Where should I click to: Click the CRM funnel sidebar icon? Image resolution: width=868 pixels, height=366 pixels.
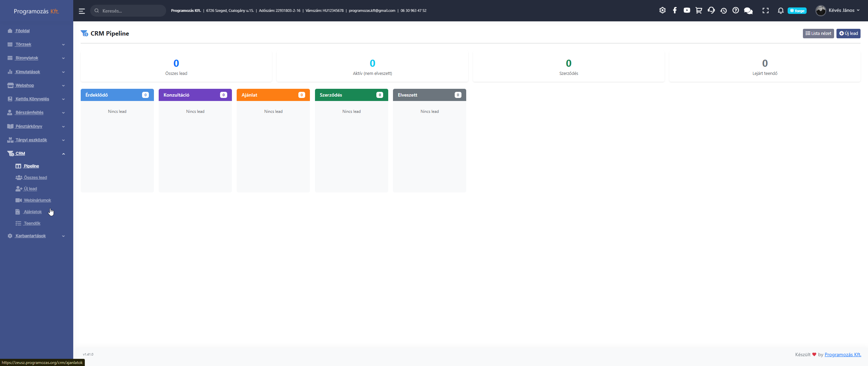tap(11, 154)
